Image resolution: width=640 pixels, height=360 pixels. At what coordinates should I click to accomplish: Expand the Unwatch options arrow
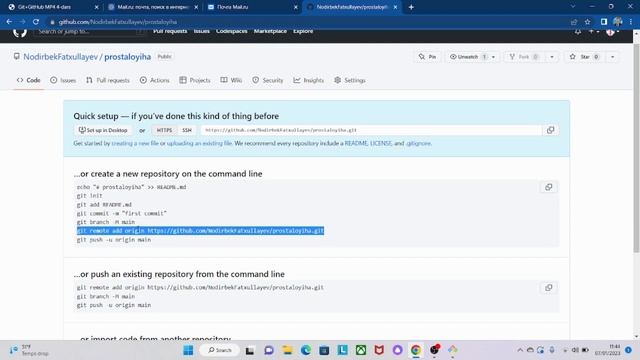pyautogui.click(x=493, y=57)
